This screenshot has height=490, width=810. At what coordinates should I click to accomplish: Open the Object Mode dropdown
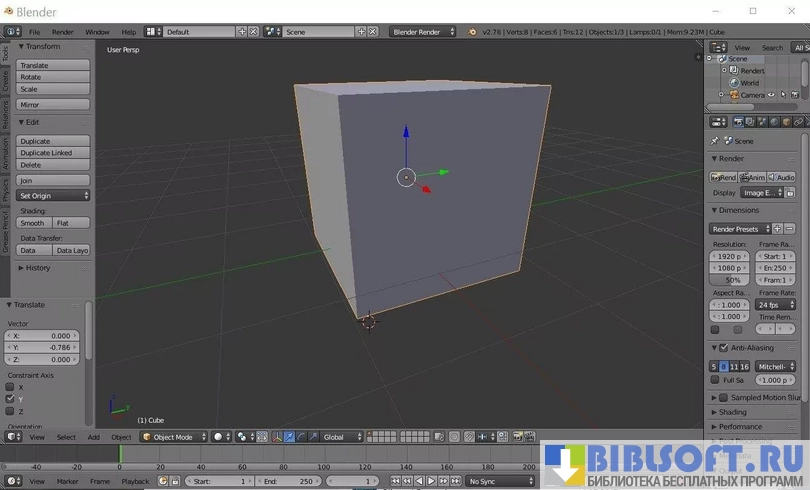pyautogui.click(x=174, y=437)
